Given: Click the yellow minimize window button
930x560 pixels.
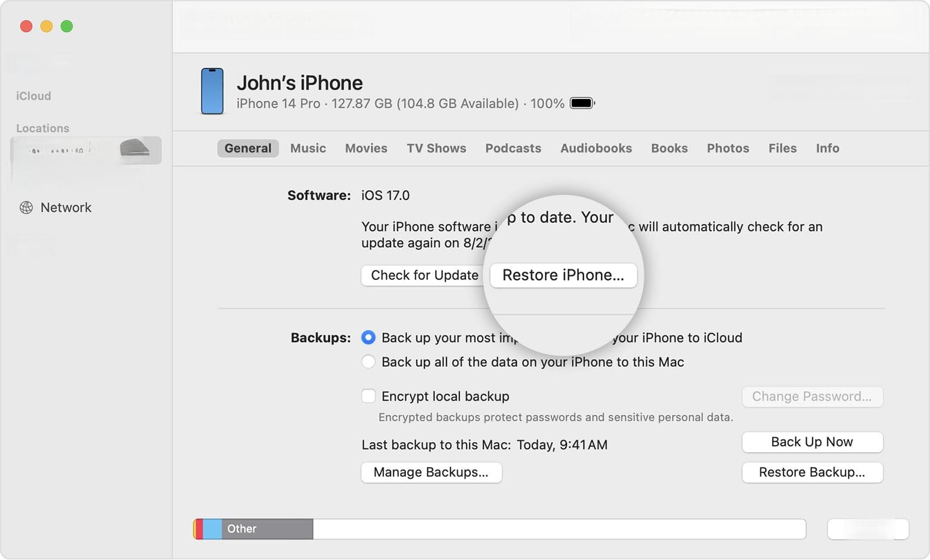Looking at the screenshot, I should 46,26.
